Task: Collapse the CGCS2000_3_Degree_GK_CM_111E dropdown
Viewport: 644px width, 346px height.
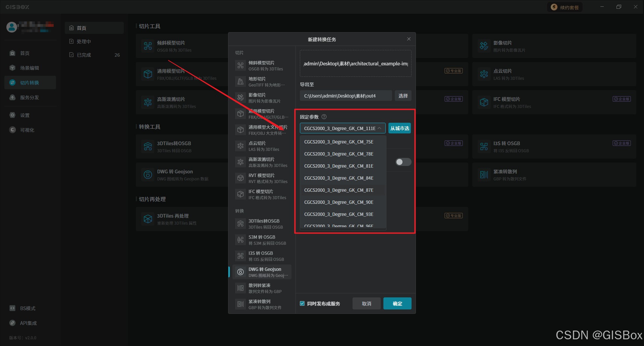Action: pyautogui.click(x=342, y=128)
